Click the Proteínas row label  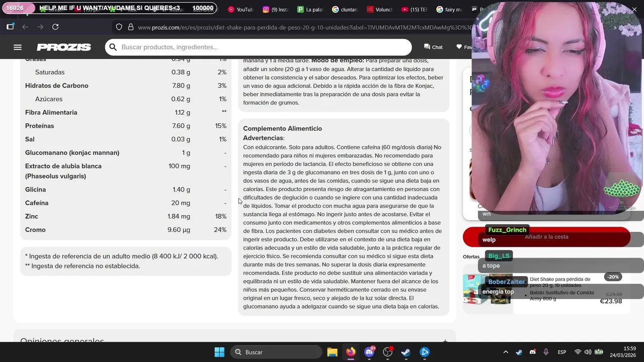pos(40,126)
